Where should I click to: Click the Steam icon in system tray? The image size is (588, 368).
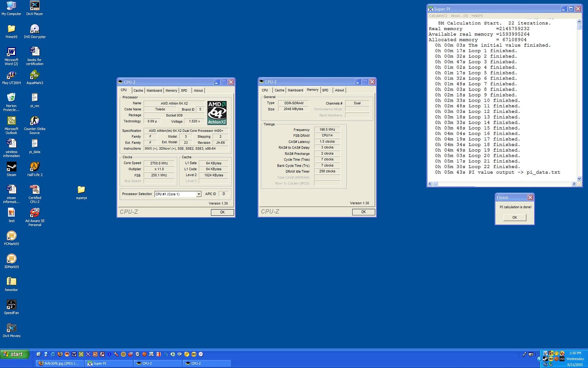click(x=545, y=359)
